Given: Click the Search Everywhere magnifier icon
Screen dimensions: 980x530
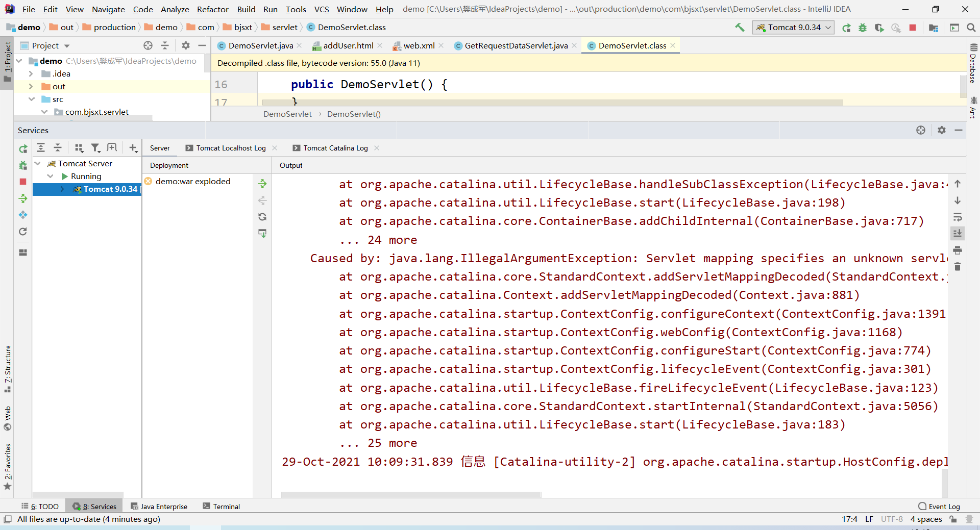Looking at the screenshot, I should [971, 28].
